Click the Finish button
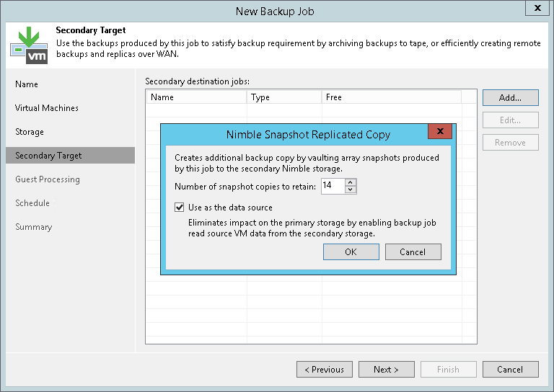The image size is (554, 392). tap(449, 370)
